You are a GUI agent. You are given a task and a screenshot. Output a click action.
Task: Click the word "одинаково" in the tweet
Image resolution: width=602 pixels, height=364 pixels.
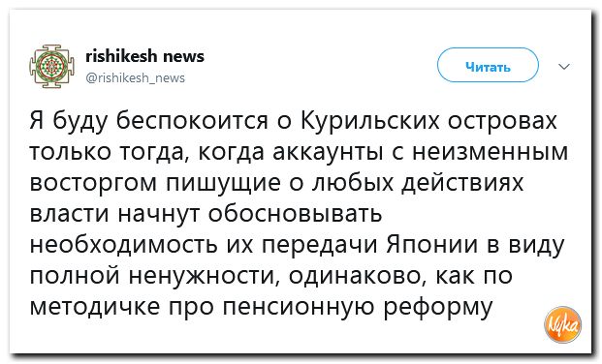(357, 277)
